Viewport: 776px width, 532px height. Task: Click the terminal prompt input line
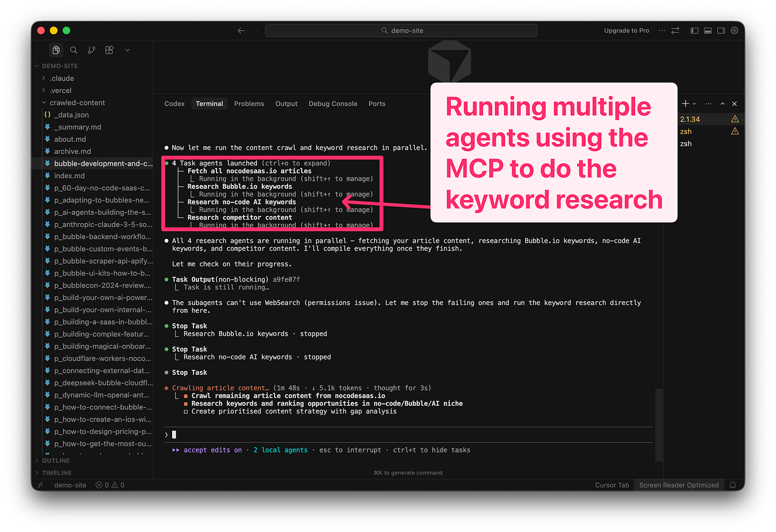[408, 435]
